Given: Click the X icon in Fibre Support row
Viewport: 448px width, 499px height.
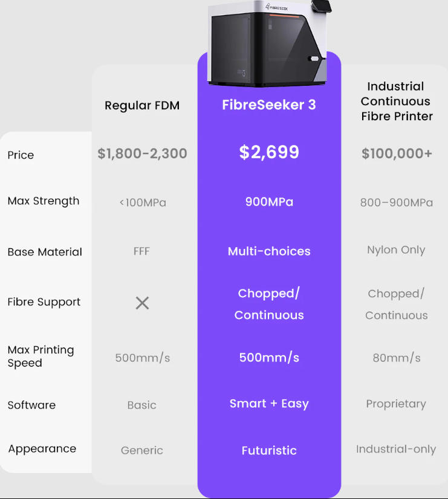Looking at the screenshot, I should coord(142,303).
